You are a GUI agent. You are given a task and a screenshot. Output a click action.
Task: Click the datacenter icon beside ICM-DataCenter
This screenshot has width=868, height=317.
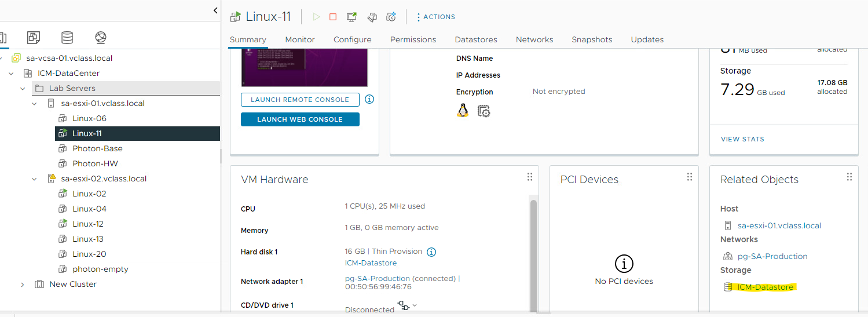(x=27, y=73)
